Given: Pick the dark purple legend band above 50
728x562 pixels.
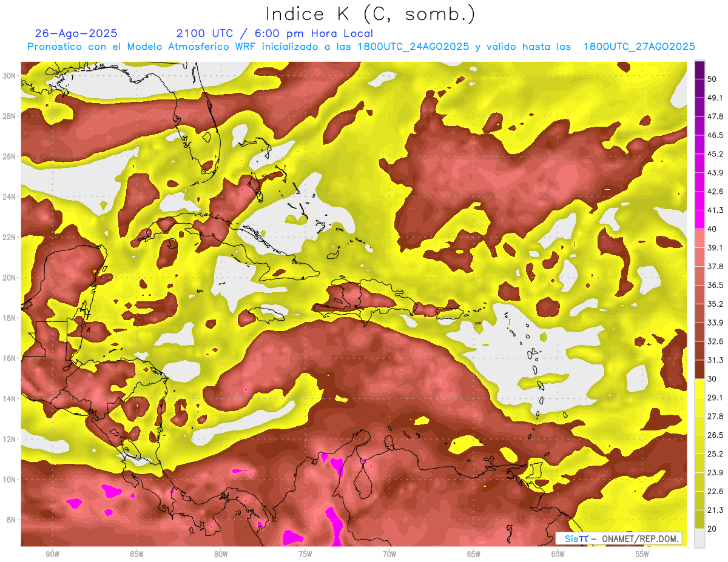Looking at the screenshot, I should tap(699, 70).
